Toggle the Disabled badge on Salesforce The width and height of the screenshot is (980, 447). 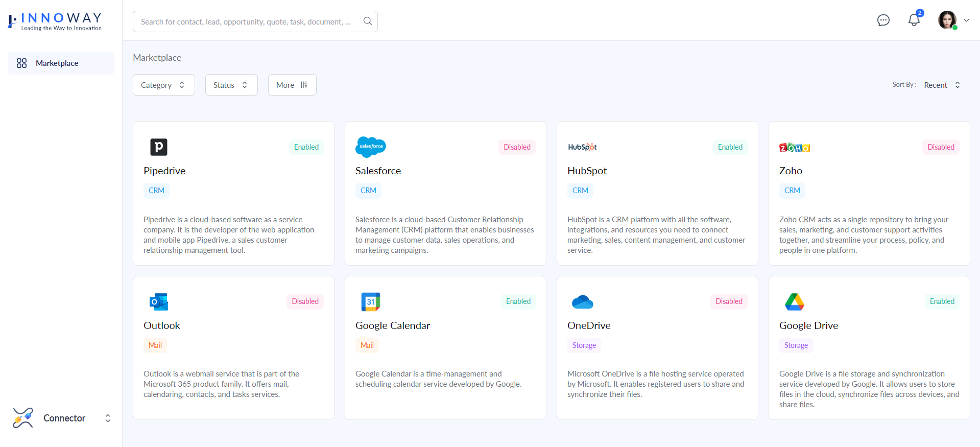(x=517, y=147)
